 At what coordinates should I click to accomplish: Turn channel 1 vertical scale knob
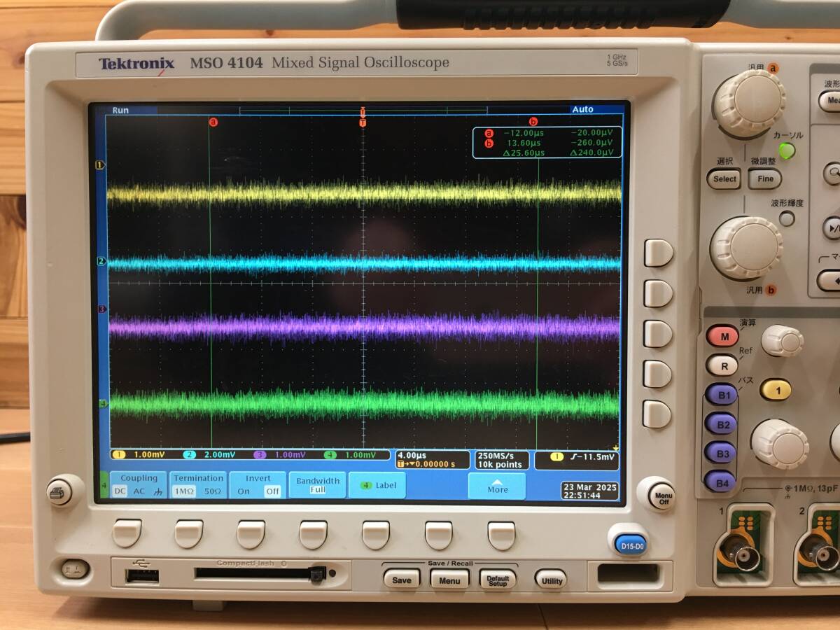[779, 444]
